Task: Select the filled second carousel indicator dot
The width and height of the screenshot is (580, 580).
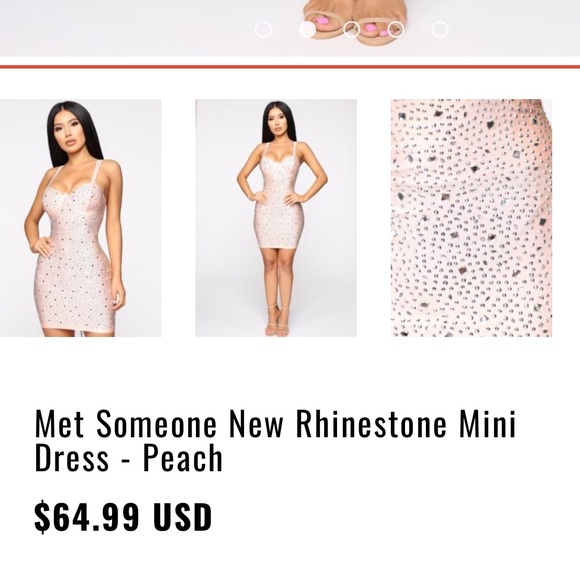Action: point(307,30)
